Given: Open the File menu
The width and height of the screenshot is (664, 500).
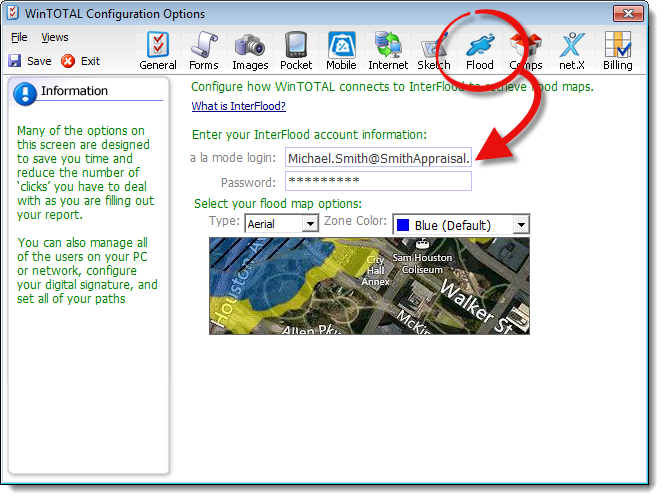Looking at the screenshot, I should pyautogui.click(x=19, y=37).
